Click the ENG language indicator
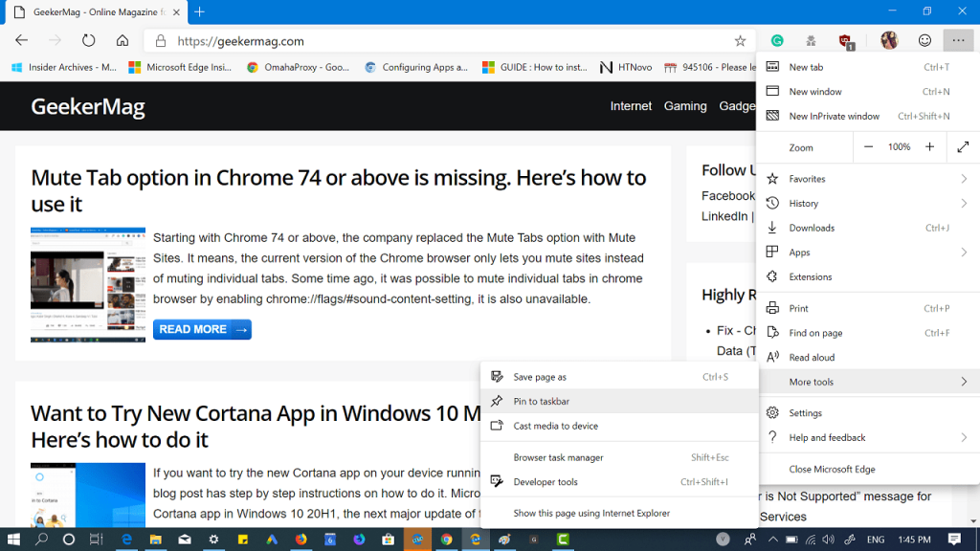Viewport: 980px width, 551px height. [876, 540]
